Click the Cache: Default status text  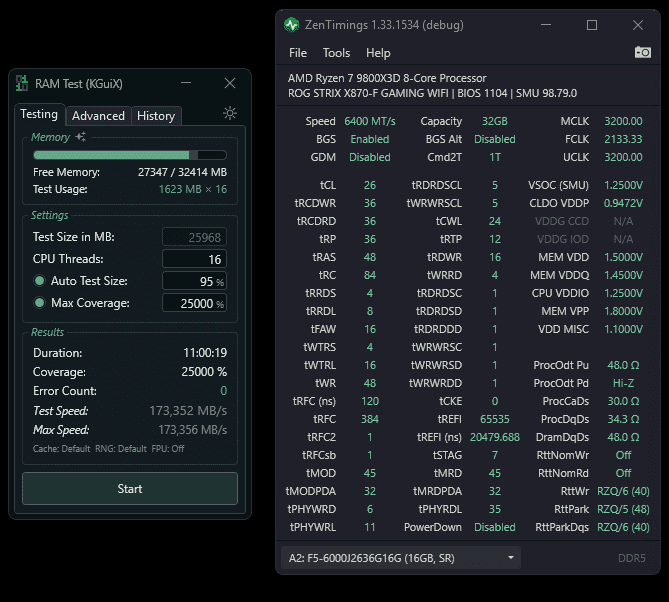(x=61, y=448)
